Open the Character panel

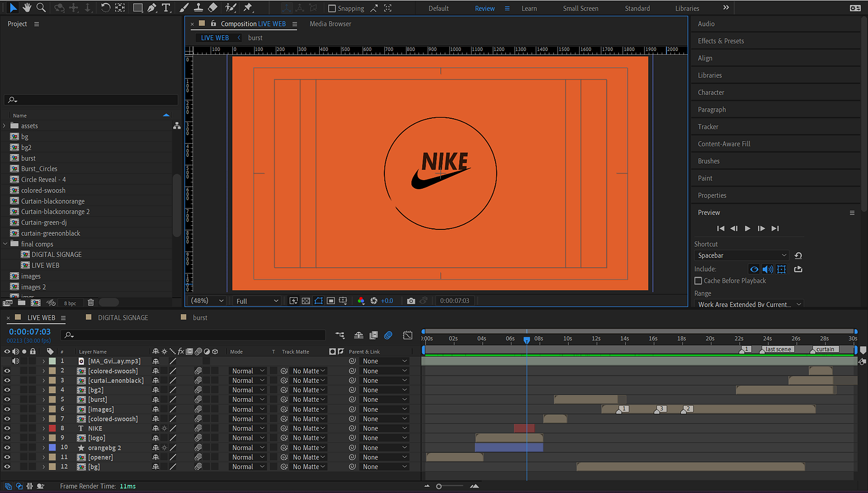click(711, 92)
